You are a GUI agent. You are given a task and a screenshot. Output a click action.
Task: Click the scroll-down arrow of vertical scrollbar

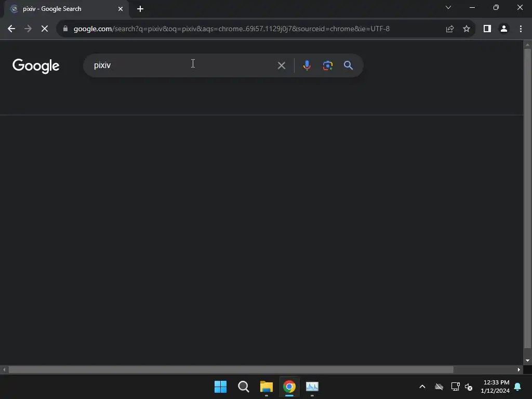pos(527,361)
